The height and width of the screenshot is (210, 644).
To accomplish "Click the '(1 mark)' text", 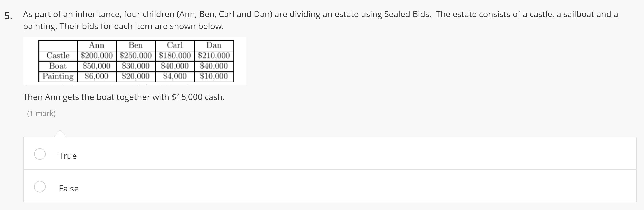I will (x=42, y=113).
